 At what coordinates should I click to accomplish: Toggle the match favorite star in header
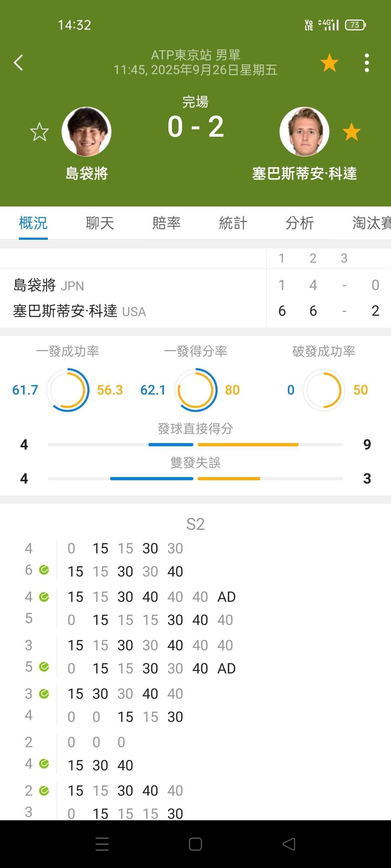(329, 63)
